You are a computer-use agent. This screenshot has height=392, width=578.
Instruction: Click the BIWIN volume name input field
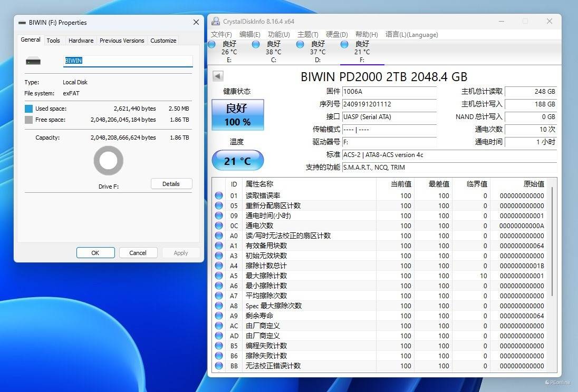128,61
